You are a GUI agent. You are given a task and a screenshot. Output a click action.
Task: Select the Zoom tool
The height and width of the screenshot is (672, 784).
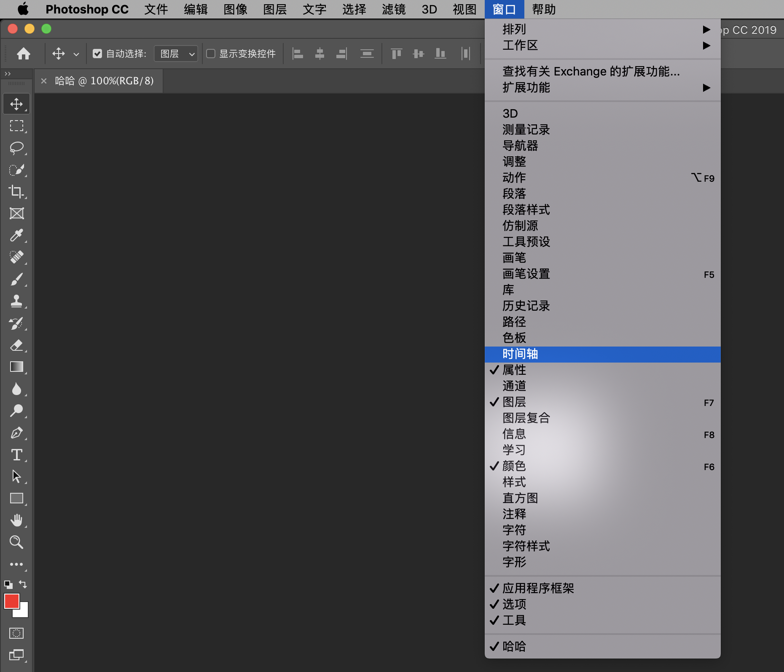tap(16, 542)
